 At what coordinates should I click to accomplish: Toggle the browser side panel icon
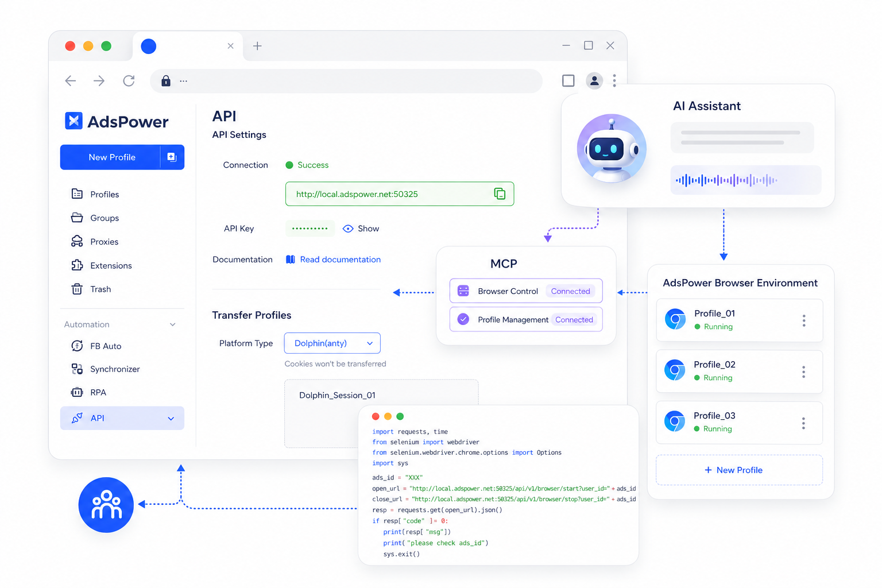point(568,81)
